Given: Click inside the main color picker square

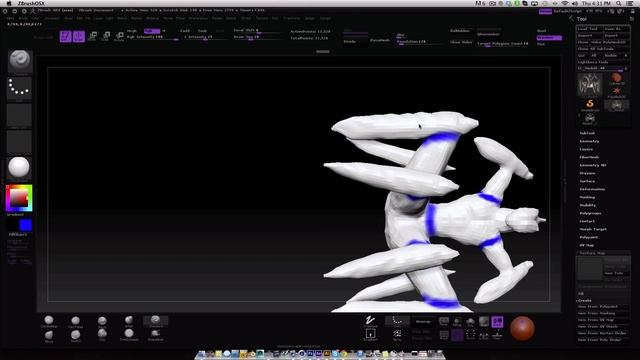Looking at the screenshot, I should coord(18,198).
